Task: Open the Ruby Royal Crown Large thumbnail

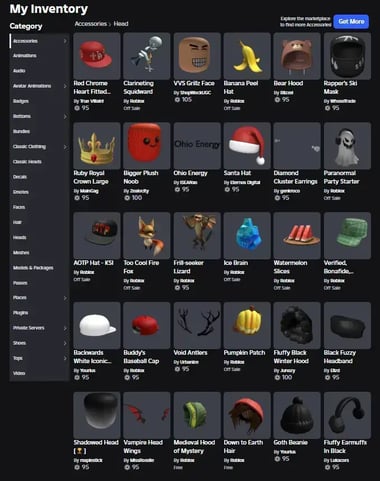Action: coord(97,146)
